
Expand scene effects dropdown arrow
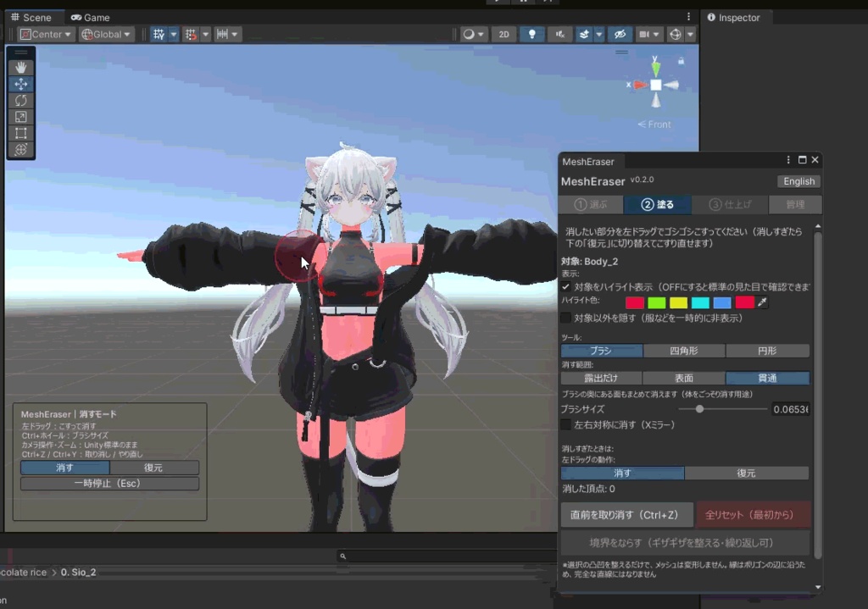pos(599,34)
